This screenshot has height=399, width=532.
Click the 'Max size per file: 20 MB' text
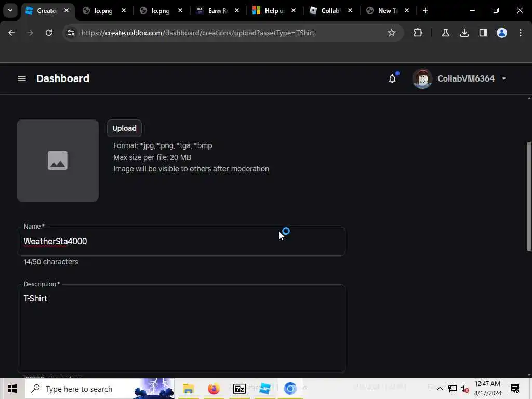[152, 157]
